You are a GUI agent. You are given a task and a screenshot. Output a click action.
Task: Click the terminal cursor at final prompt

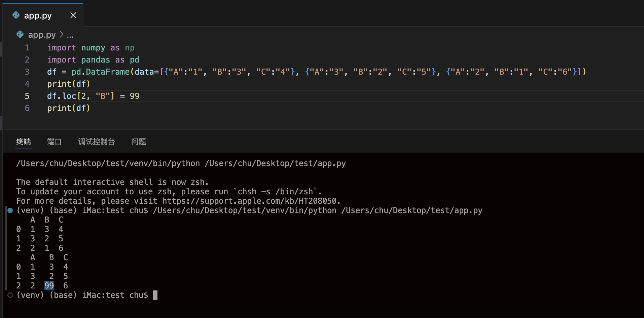(x=155, y=295)
